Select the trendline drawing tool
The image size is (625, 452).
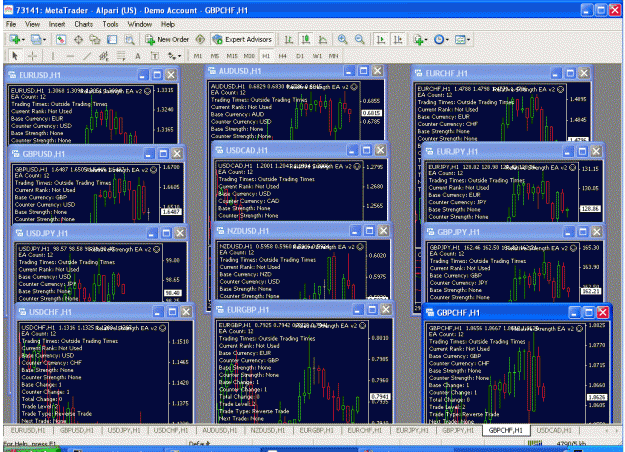[87, 56]
